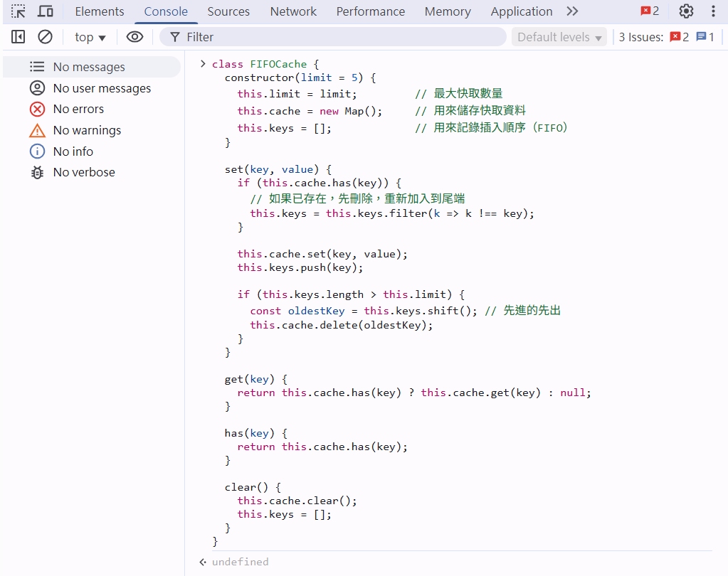The width and height of the screenshot is (728, 576).
Task: Open the Memory tab
Action: point(448,11)
